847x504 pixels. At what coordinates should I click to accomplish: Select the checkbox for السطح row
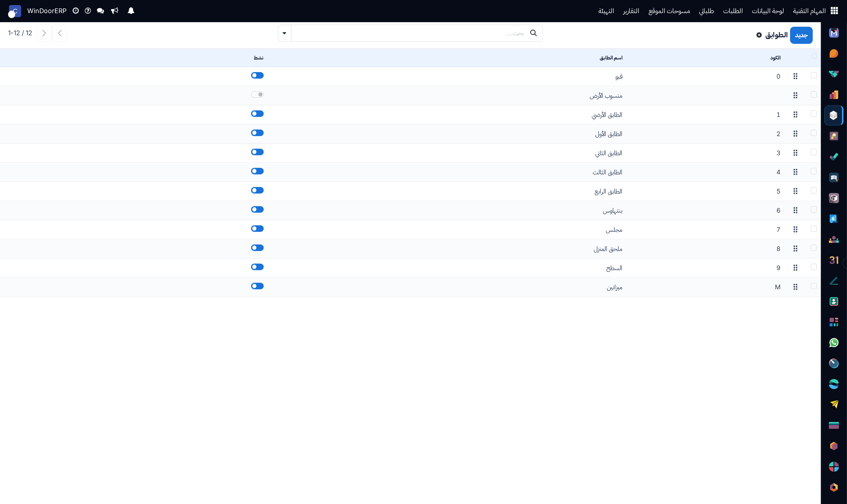coord(813,267)
